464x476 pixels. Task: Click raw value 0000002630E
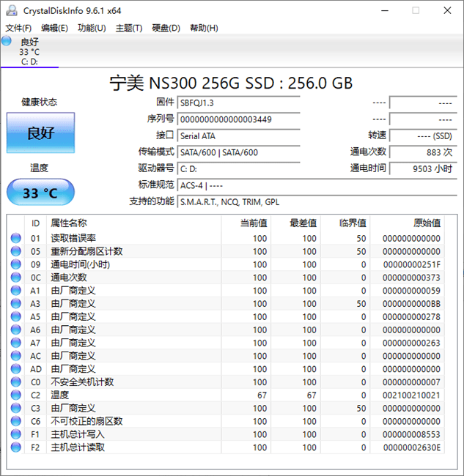412,447
